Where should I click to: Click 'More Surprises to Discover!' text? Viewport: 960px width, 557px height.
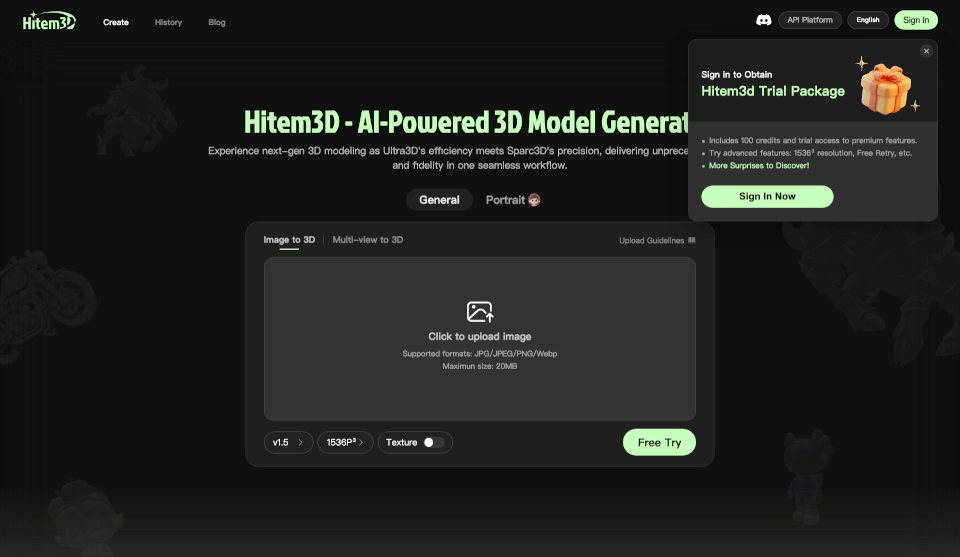(759, 166)
